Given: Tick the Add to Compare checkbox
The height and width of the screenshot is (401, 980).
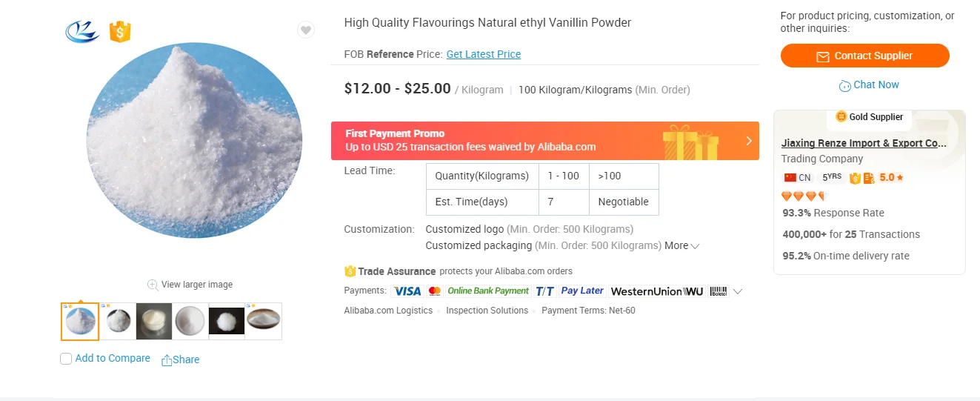Looking at the screenshot, I should [66, 359].
